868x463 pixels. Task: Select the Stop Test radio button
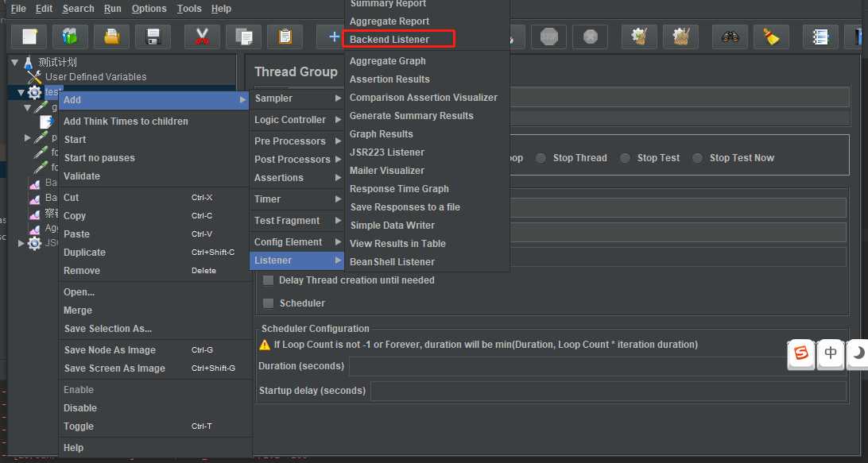625,158
